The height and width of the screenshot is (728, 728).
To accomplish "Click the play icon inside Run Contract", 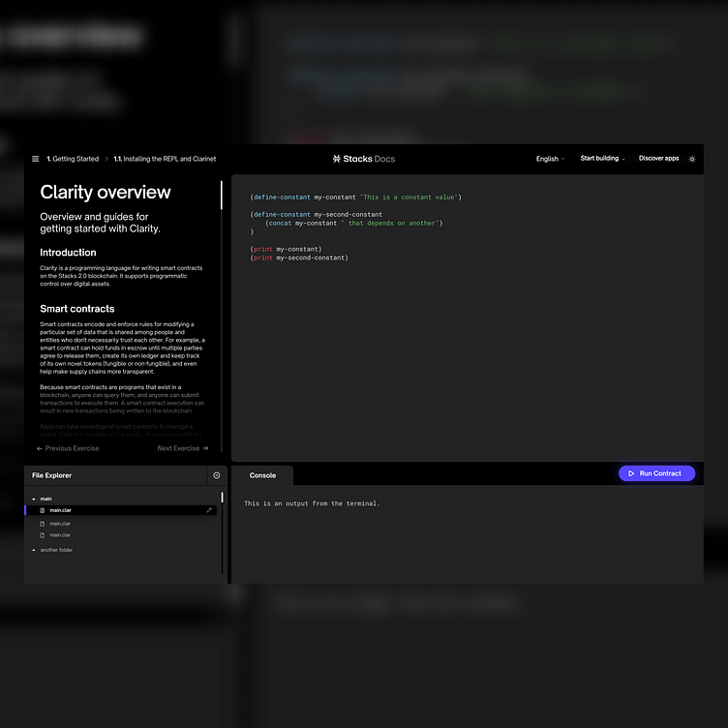I will point(631,473).
